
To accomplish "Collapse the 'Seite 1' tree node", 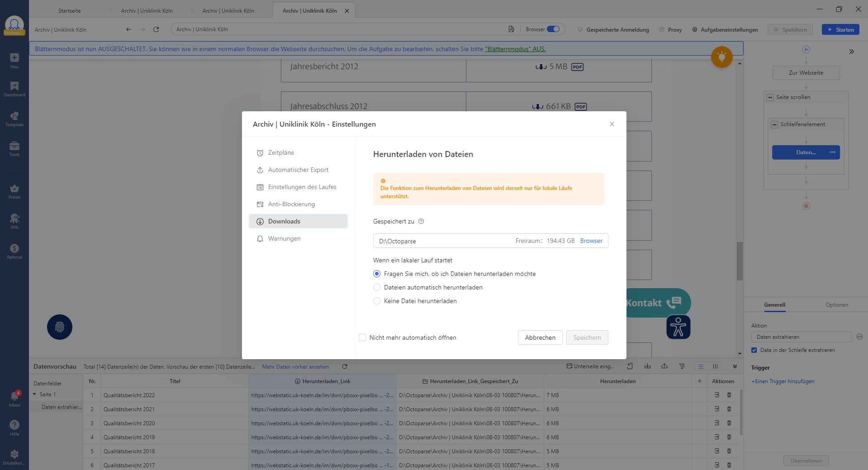I will [34, 394].
